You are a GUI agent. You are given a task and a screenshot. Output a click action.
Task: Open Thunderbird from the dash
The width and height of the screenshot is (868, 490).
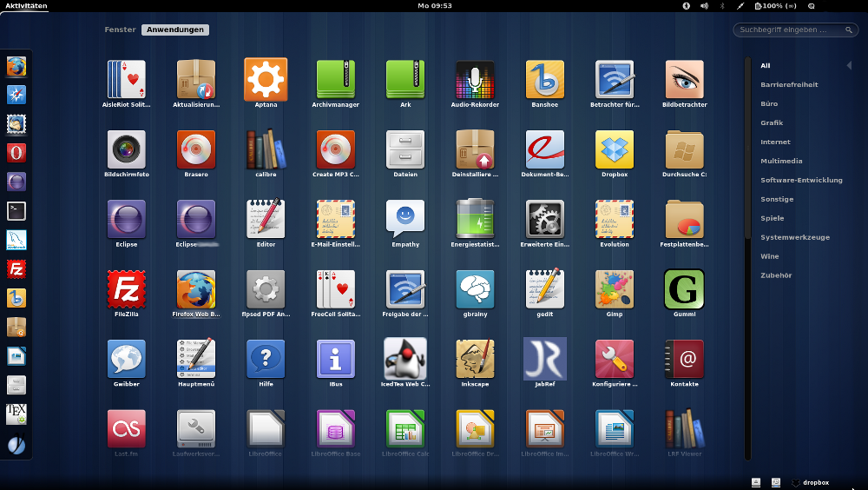[x=16, y=123]
